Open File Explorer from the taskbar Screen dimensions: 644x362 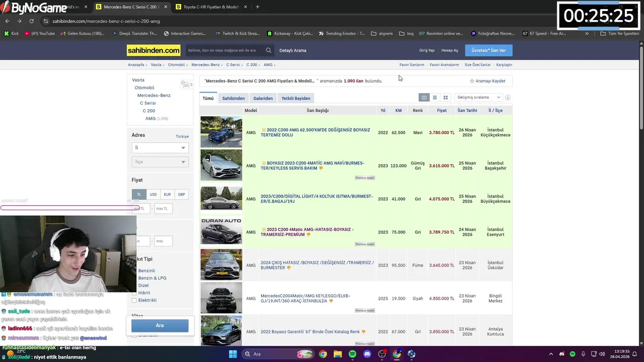(x=338, y=354)
